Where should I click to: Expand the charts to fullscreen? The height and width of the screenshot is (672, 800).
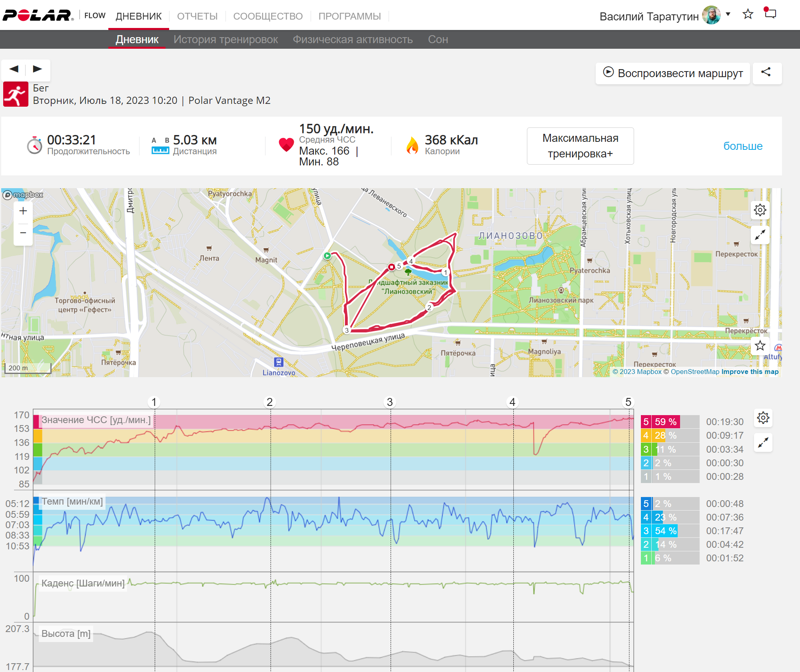(x=763, y=443)
